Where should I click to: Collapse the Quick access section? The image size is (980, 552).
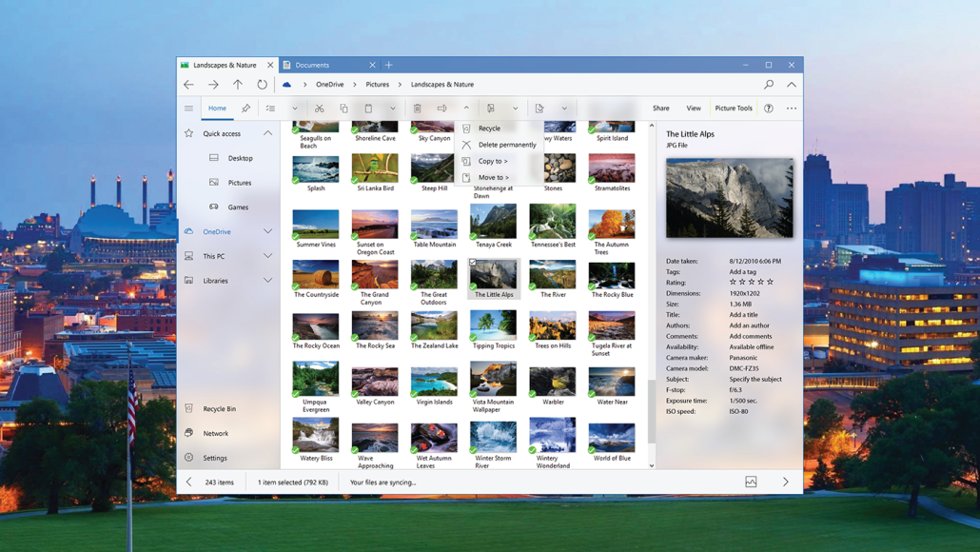pos(267,133)
